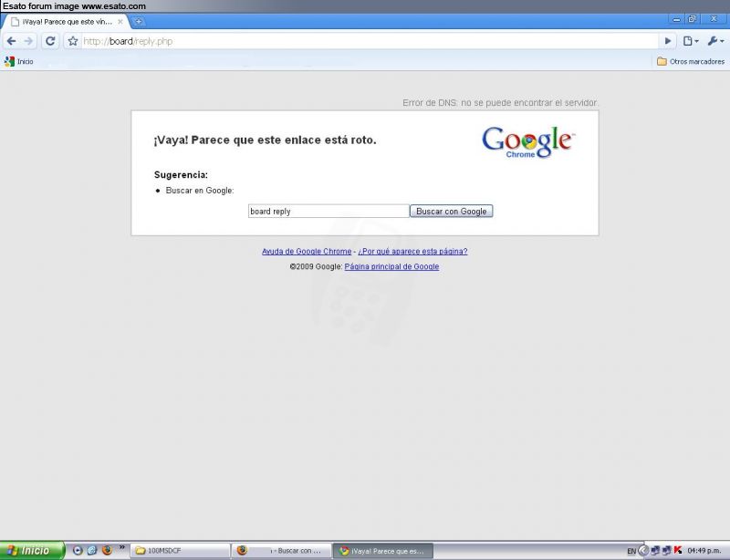
Task: Restore down the Chrome window
Action: coord(692,19)
